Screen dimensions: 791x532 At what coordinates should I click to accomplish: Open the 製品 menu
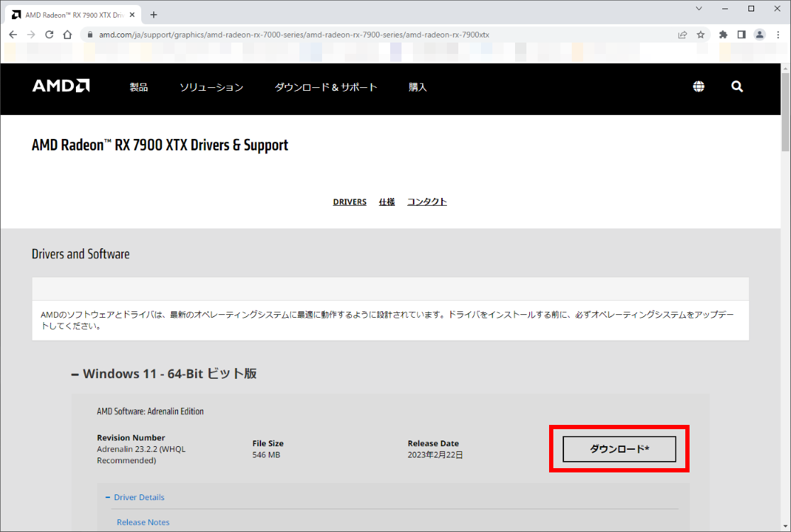coord(139,87)
